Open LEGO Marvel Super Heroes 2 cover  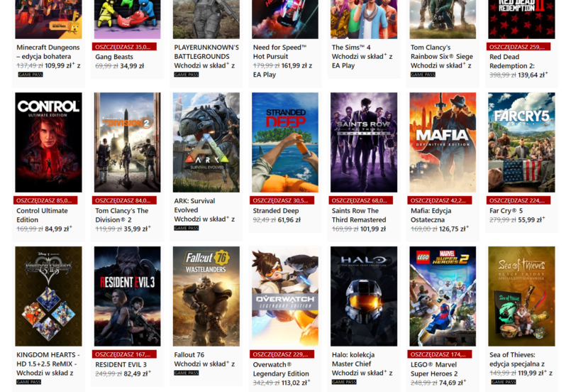coord(443,296)
